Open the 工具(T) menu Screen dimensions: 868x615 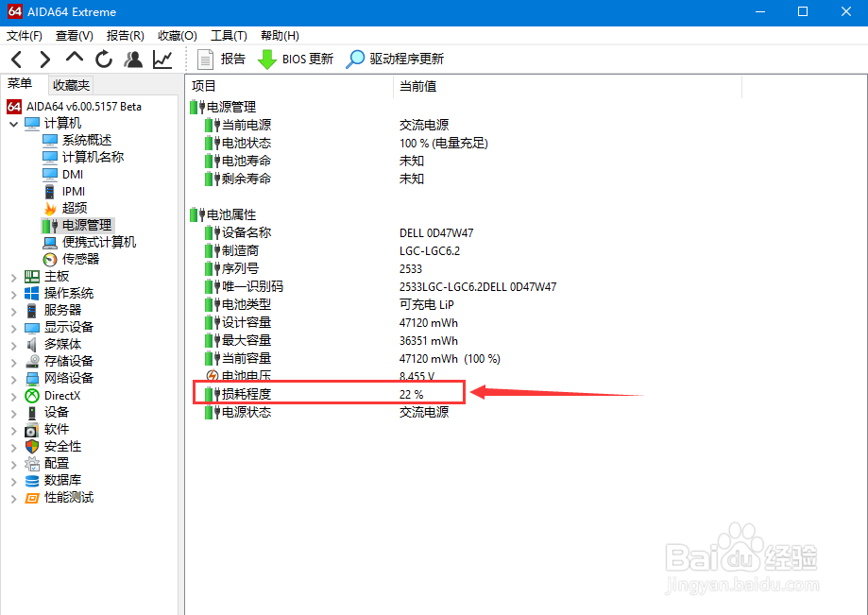tap(229, 36)
